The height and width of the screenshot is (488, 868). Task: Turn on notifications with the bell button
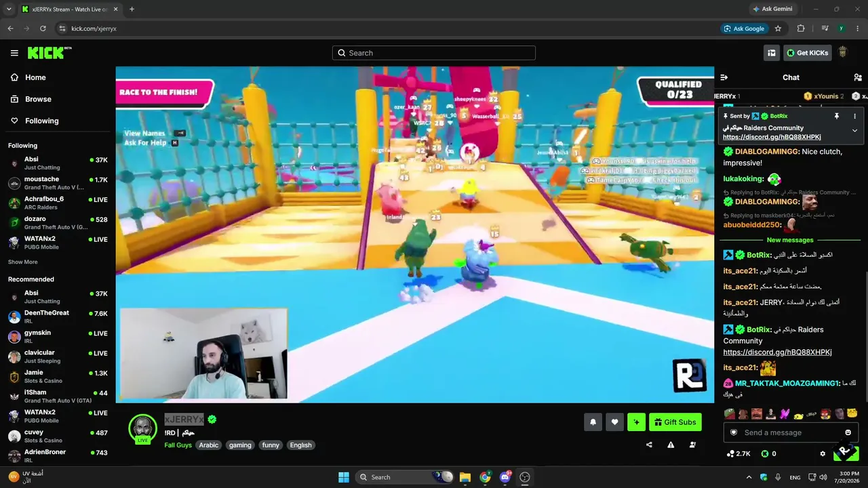tap(593, 422)
